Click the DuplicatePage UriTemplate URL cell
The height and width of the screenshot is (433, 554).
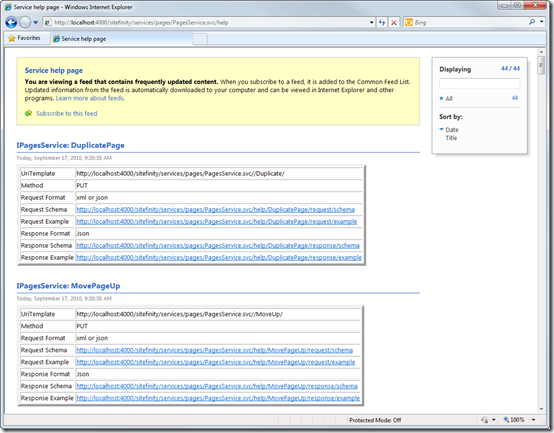tap(219, 173)
